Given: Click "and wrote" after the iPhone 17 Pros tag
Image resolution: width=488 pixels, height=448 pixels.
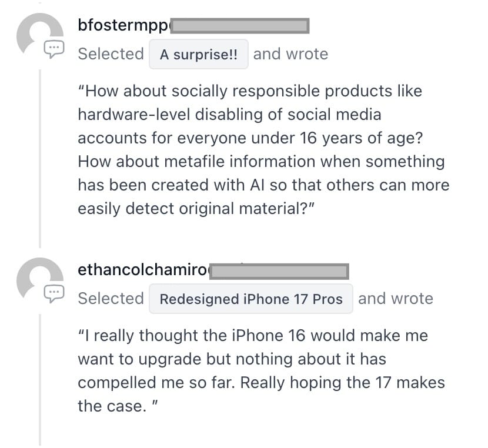Looking at the screenshot, I should [x=396, y=299].
